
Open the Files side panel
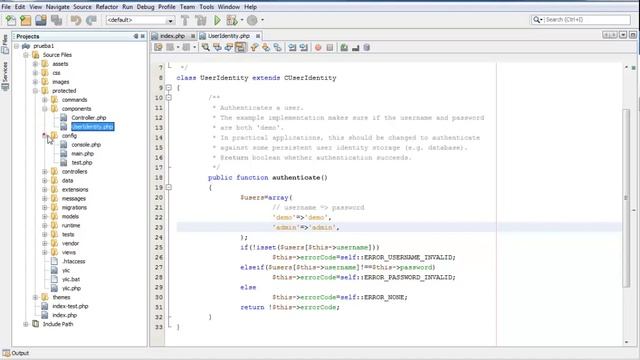click(5, 44)
